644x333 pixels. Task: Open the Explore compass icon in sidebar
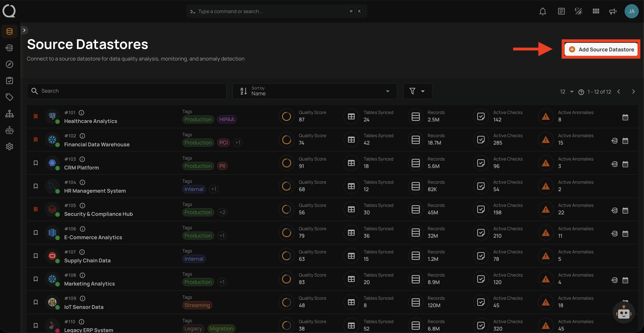9,64
